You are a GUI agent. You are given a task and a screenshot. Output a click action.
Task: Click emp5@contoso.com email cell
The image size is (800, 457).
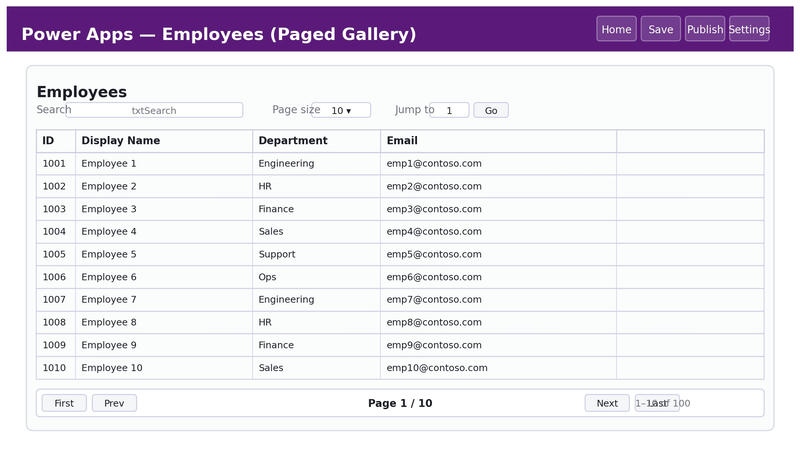pyautogui.click(x=498, y=255)
